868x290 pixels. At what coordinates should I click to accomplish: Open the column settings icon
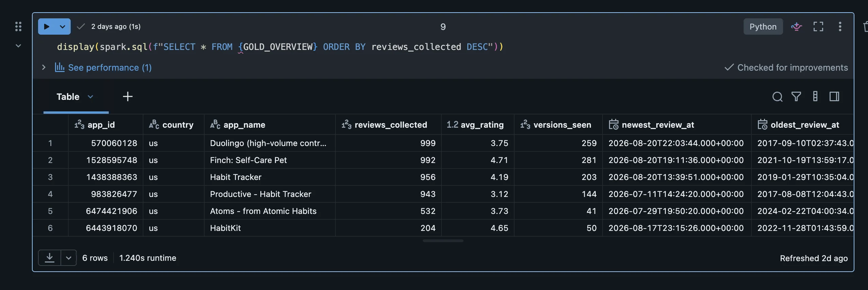[x=815, y=97]
